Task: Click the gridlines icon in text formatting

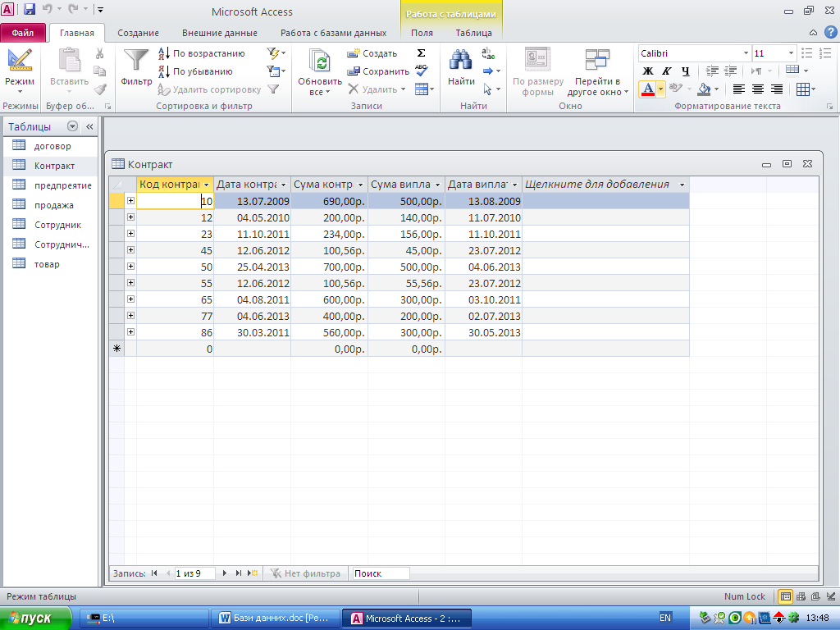Action: (x=802, y=89)
